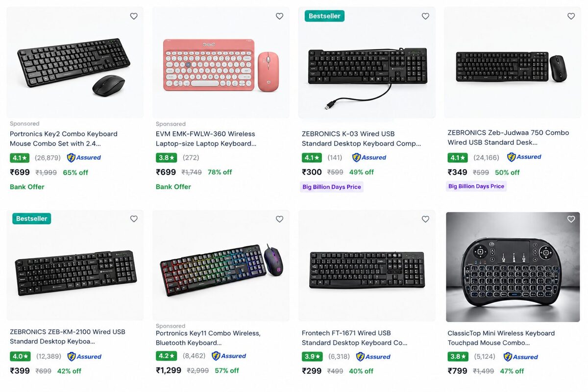Tap heart icon on ZEBRONICS Zeb-Judwaa 750
Viewport: 588px width, 392px height.
coord(571,16)
